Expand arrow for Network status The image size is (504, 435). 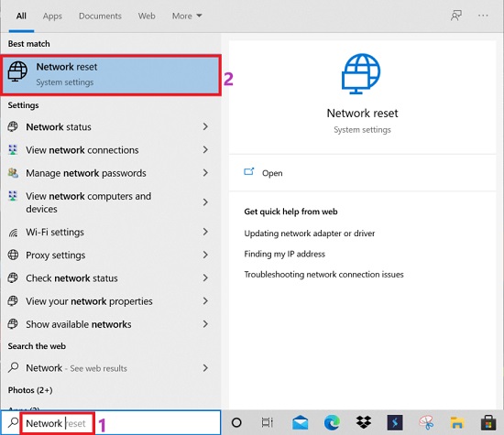click(205, 127)
